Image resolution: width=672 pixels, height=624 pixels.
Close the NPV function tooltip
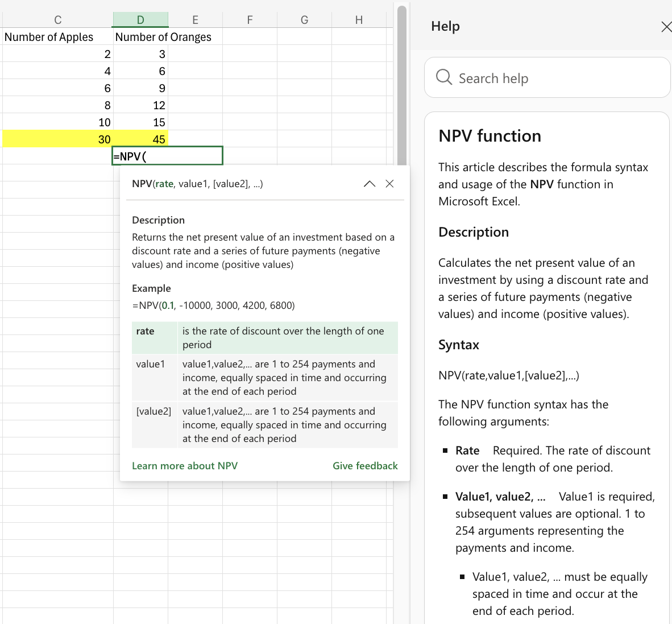[389, 183]
